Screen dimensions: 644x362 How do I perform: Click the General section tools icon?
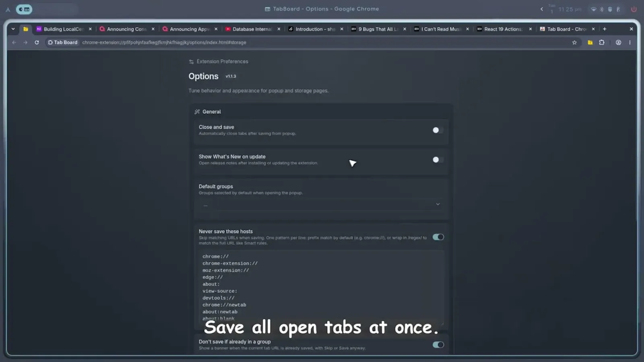point(197,112)
